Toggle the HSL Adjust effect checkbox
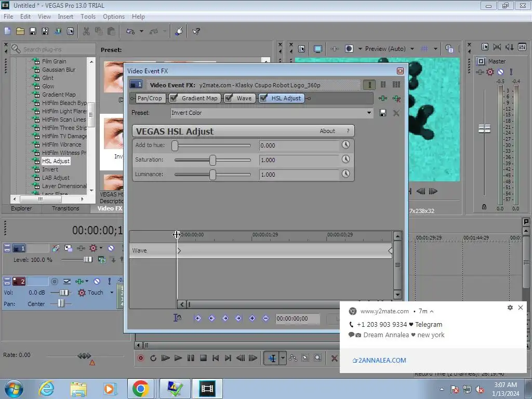The width and height of the screenshot is (532, 399). tap(263, 98)
